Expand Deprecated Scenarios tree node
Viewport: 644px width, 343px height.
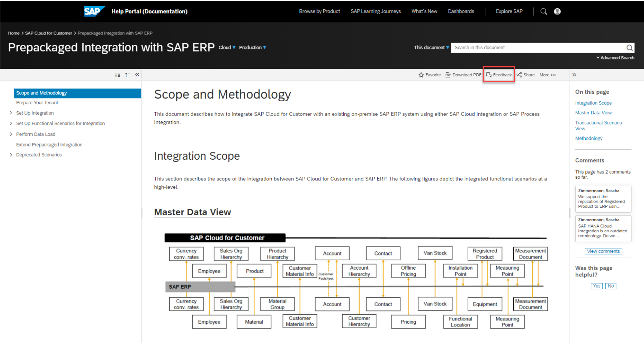tap(11, 155)
